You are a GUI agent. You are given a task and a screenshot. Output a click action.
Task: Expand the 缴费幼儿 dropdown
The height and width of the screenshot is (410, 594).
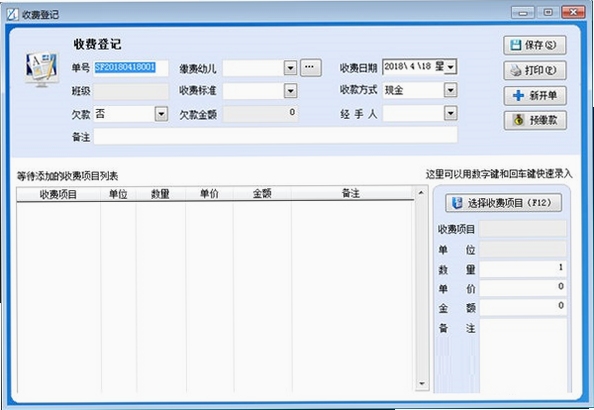tap(290, 68)
